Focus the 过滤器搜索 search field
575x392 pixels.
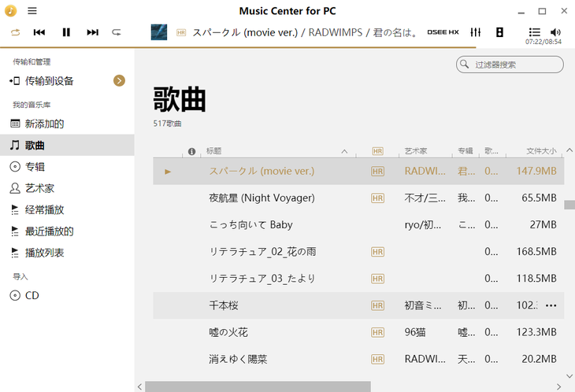pos(510,65)
